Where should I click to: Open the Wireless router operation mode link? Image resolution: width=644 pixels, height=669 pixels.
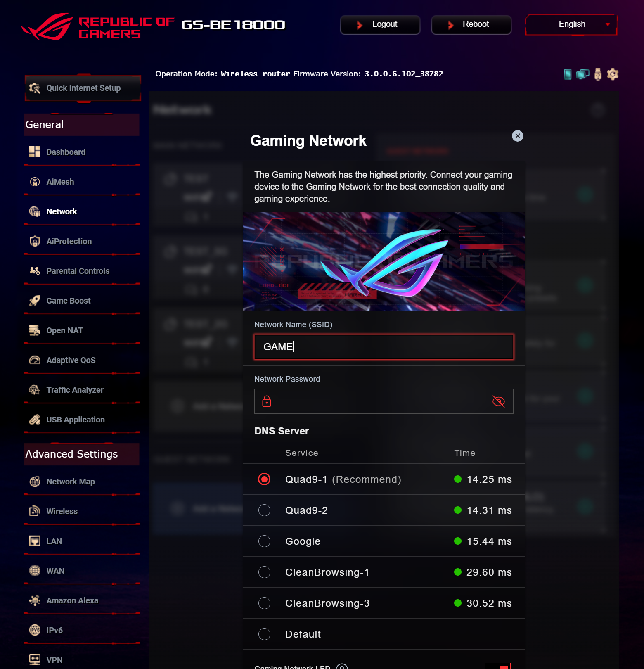(256, 74)
